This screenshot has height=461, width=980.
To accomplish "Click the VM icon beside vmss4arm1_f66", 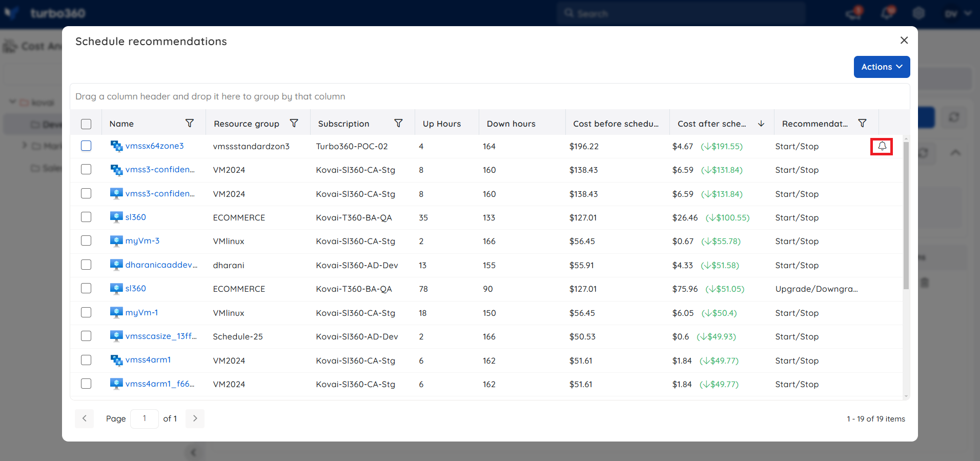I will click(116, 384).
